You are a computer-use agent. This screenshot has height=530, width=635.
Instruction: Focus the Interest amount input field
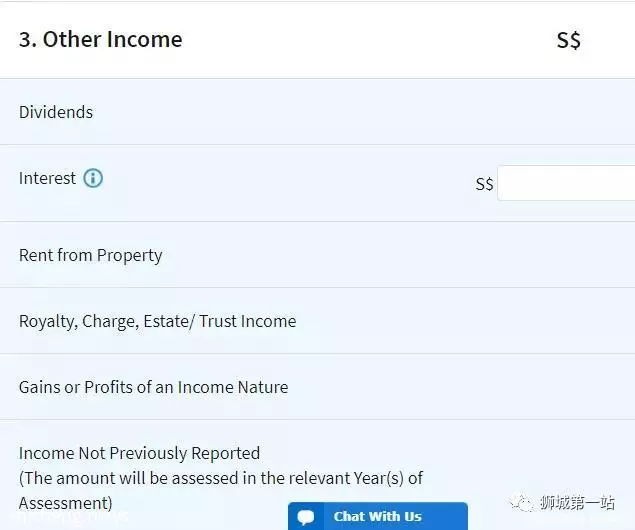[x=566, y=183]
